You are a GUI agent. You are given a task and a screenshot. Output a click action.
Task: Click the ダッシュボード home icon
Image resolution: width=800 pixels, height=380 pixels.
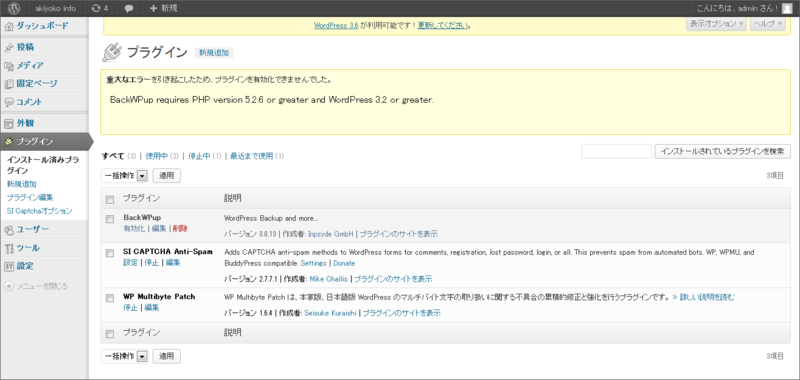tap(9, 27)
